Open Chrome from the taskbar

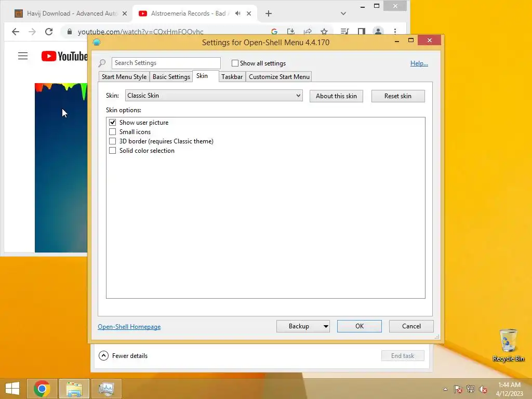click(x=42, y=389)
